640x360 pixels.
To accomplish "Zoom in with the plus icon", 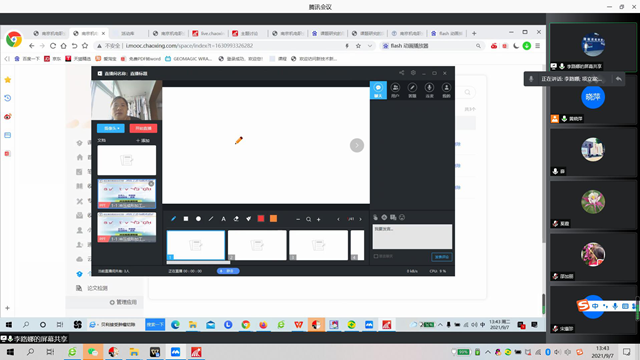I will (x=319, y=220).
